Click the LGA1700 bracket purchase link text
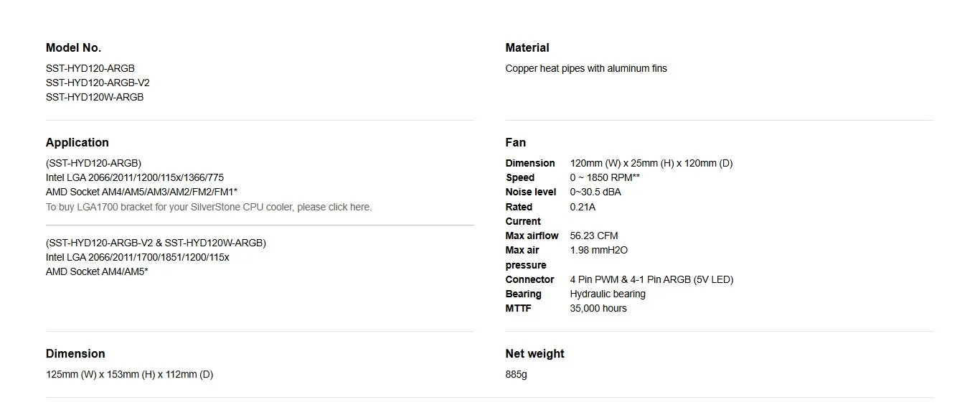 coord(209,207)
